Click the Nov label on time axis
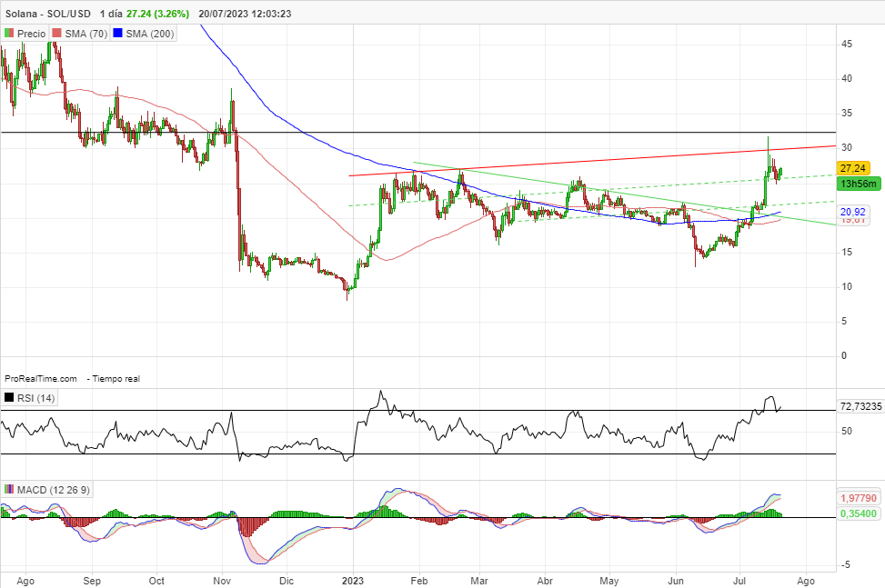The width and height of the screenshot is (885, 588). pos(222,581)
